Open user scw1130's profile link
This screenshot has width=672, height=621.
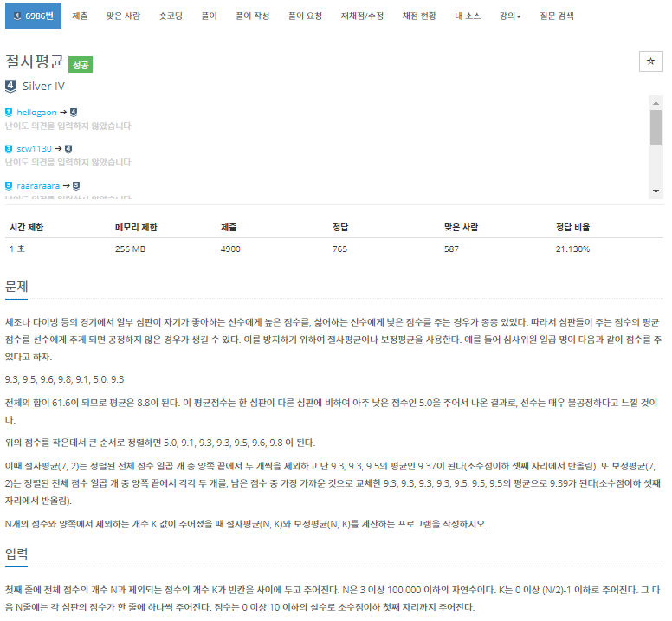[x=34, y=149]
